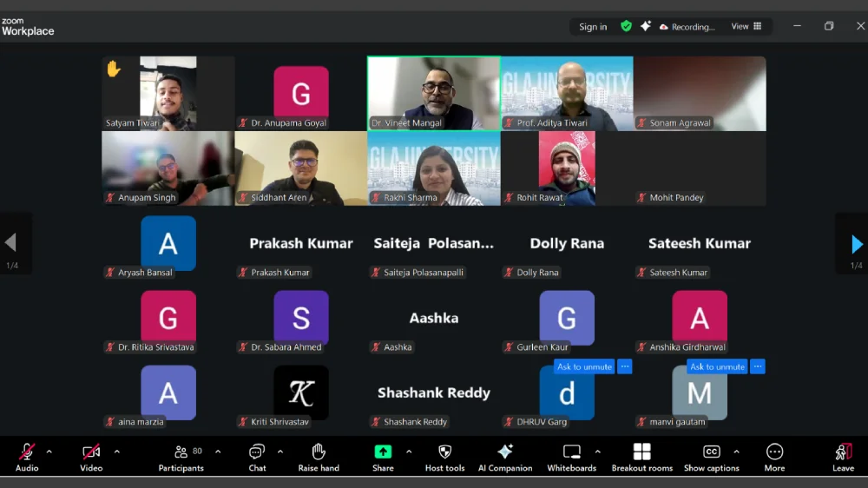Launch AI Companion
868x488 pixels.
click(x=504, y=457)
